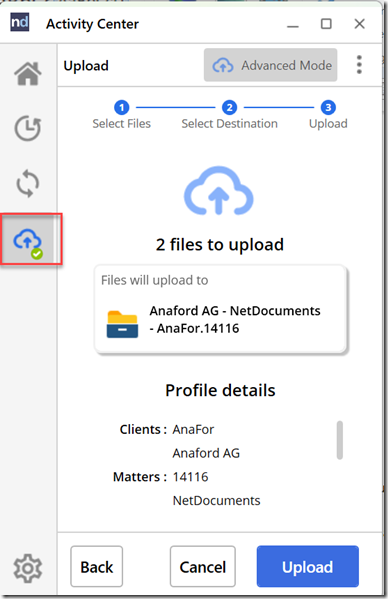
Task: Click the "2 files to upload" heading
Action: (x=220, y=244)
